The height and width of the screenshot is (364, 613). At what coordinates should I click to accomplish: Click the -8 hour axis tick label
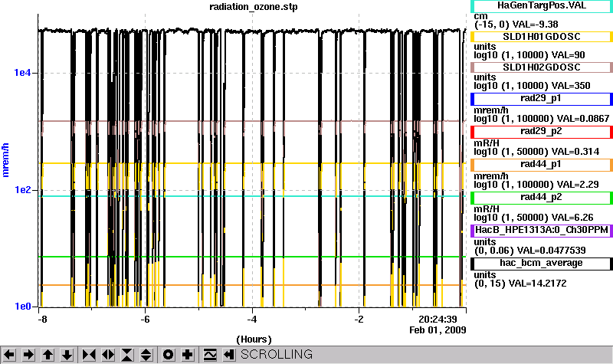42,319
